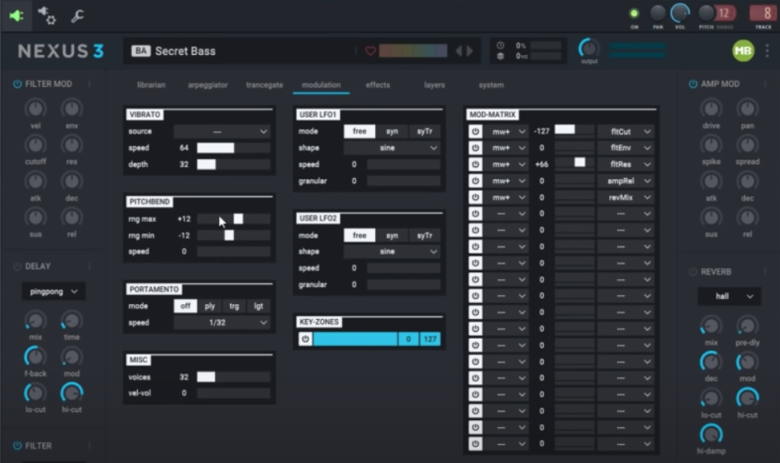
Task: Open the vibrato source dropdown
Action: 221,132
